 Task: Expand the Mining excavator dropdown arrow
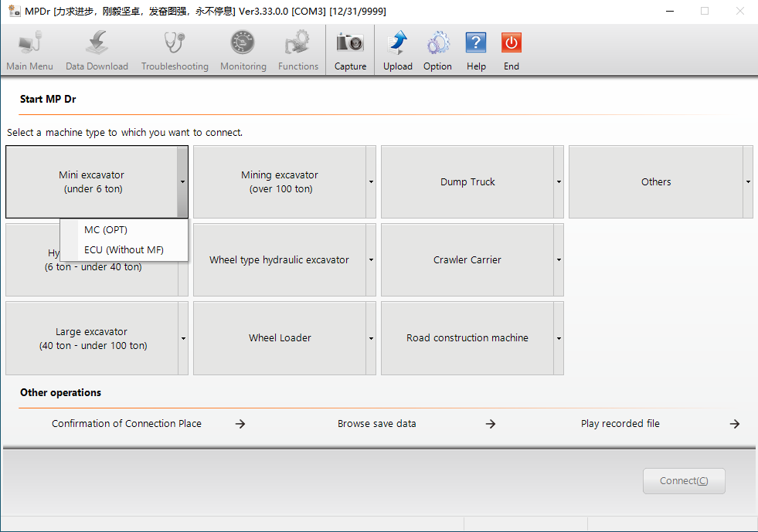[x=371, y=181]
